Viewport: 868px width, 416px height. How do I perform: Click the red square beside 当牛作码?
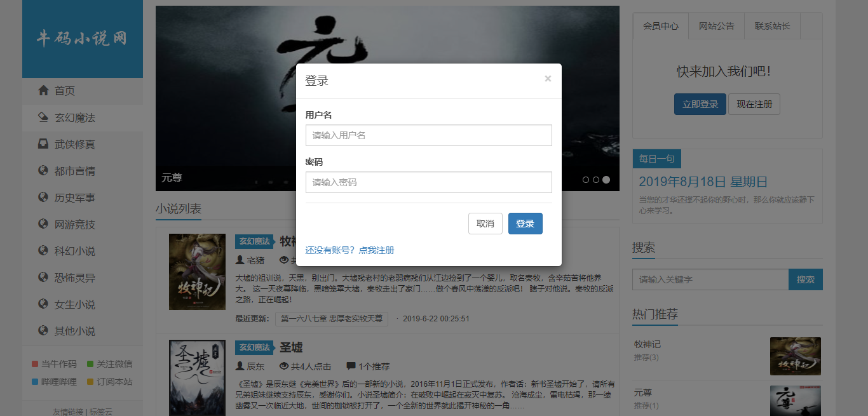pyautogui.click(x=35, y=364)
